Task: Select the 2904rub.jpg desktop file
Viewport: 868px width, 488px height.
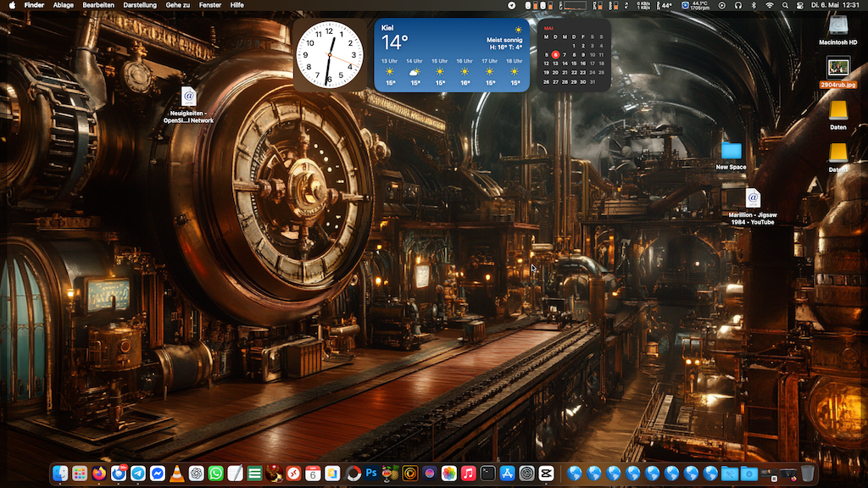Action: pos(837,68)
